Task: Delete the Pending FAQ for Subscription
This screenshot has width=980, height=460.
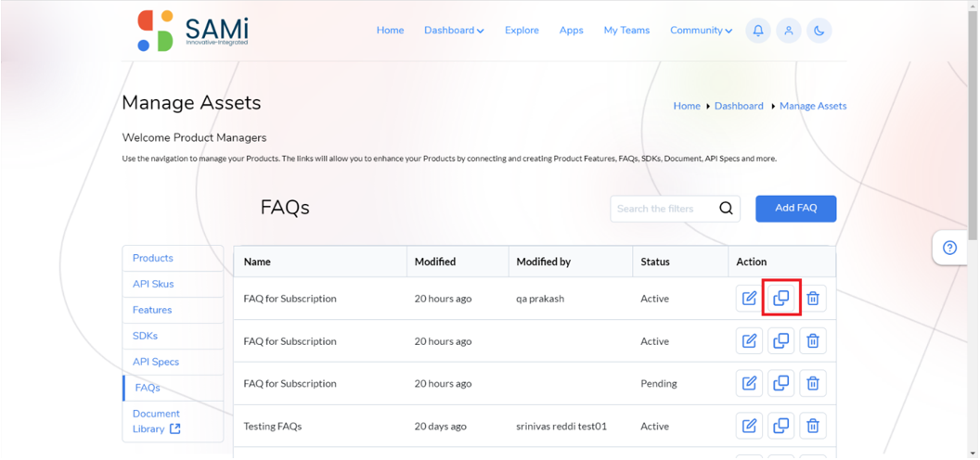Action: pyautogui.click(x=813, y=384)
